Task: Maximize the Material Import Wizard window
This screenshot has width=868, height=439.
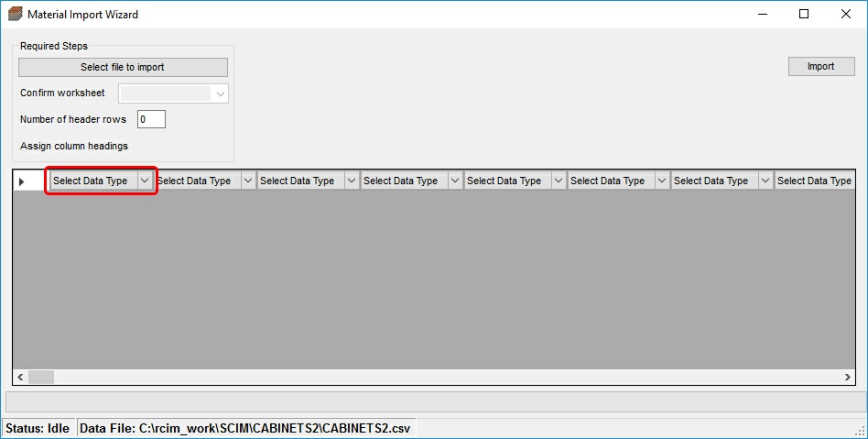Action: (804, 14)
